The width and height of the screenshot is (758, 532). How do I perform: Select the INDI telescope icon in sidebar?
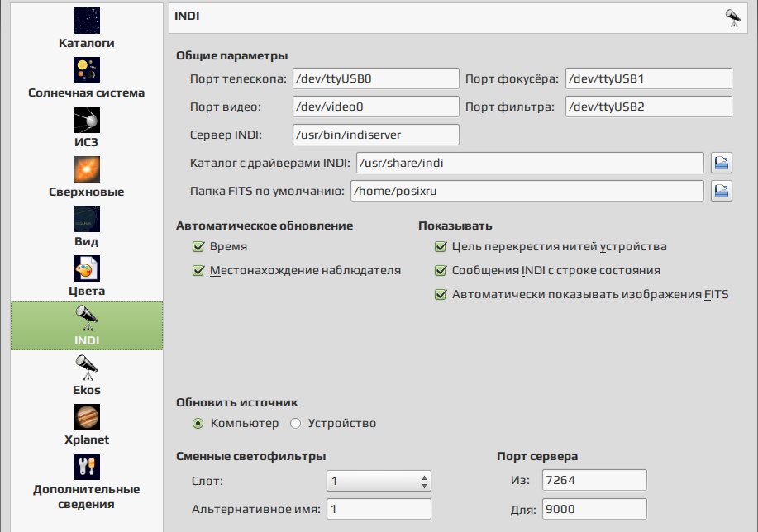tap(87, 318)
